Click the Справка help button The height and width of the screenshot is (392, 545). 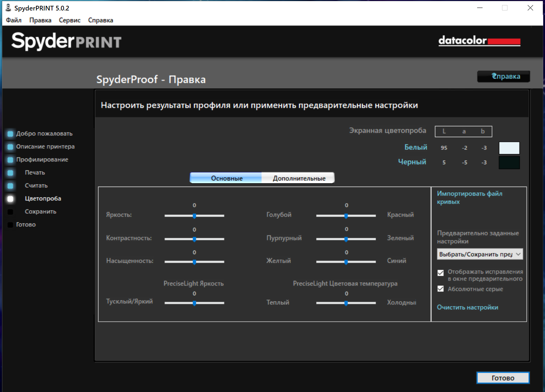tap(504, 76)
